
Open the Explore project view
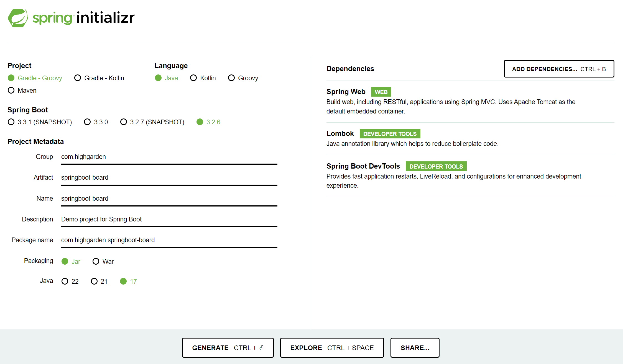(x=332, y=348)
